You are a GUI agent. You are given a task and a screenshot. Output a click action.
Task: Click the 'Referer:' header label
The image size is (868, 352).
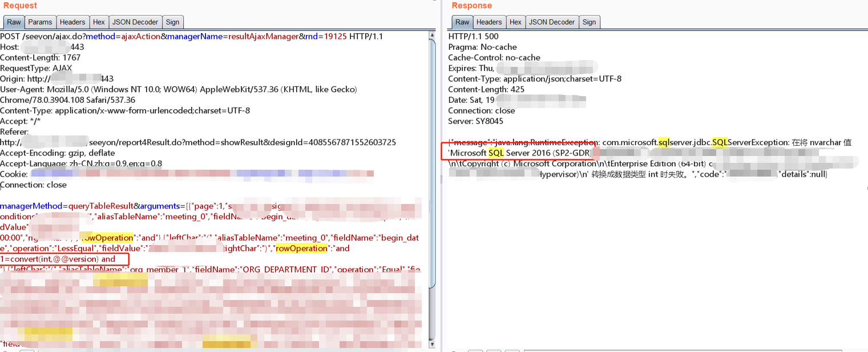(14, 132)
